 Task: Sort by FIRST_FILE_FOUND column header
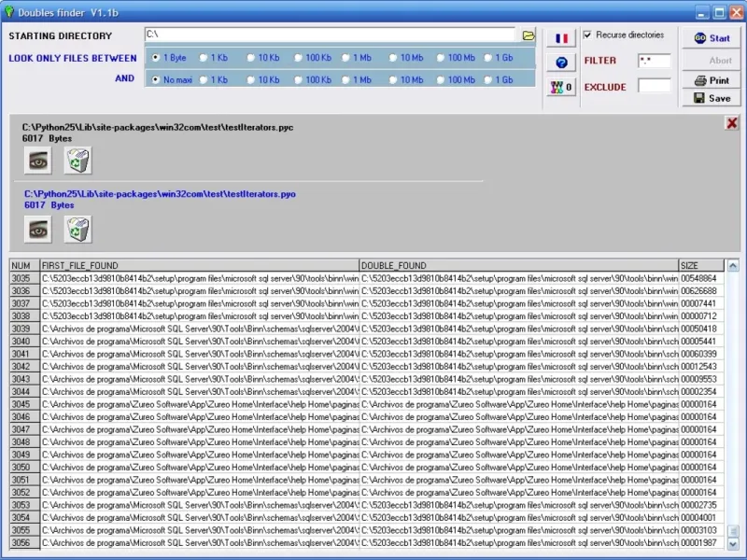200,265
